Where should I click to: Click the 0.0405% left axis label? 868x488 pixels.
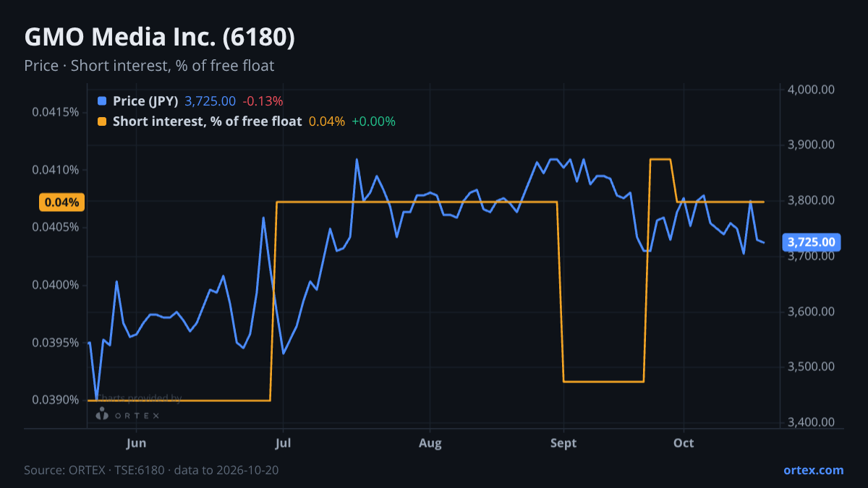(x=56, y=228)
